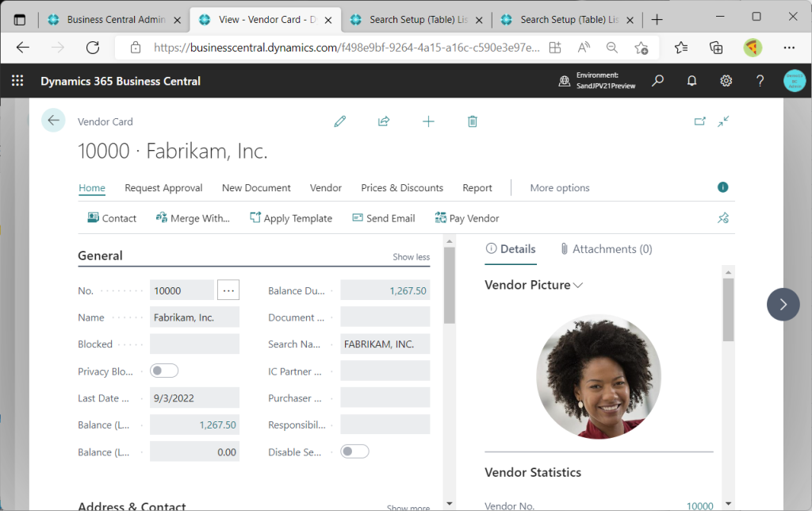The image size is (812, 511).
Task: Open tab actions menu icon
Action: tap(20, 20)
